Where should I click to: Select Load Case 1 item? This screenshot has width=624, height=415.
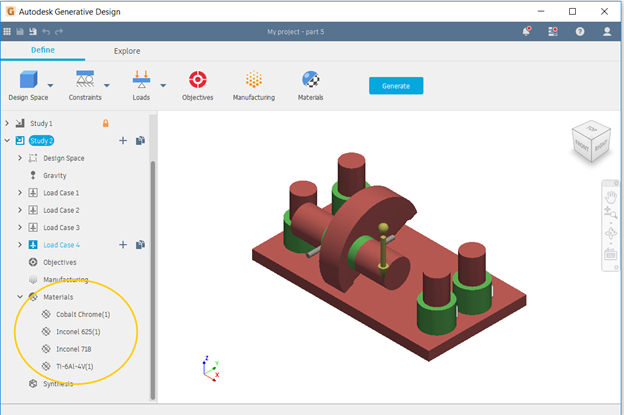coord(61,193)
